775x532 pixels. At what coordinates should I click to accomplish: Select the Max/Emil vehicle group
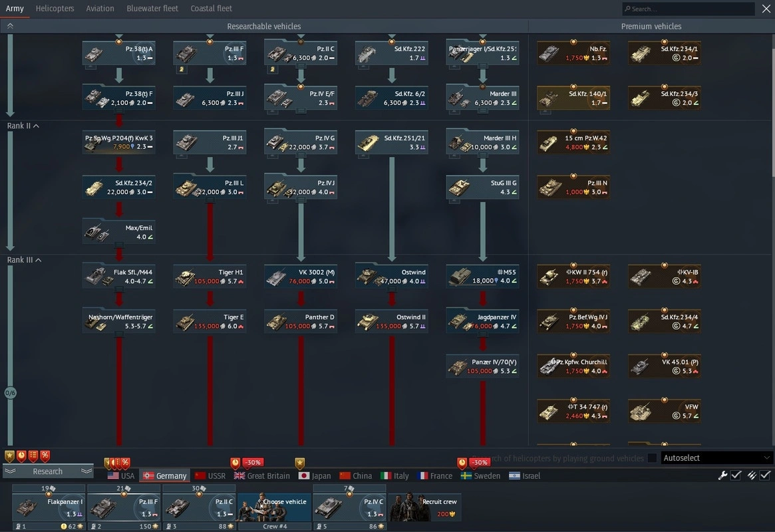(118, 232)
